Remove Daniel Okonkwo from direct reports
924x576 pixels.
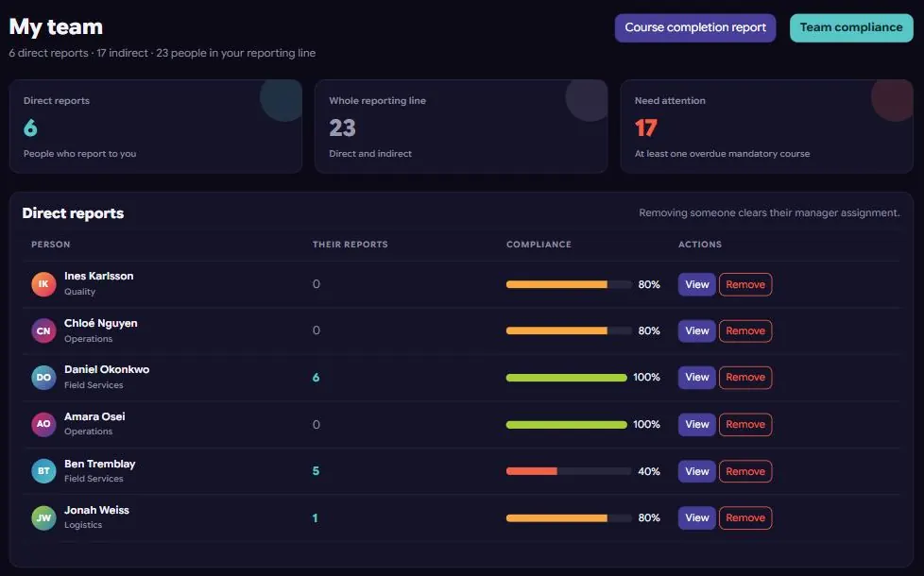(745, 378)
